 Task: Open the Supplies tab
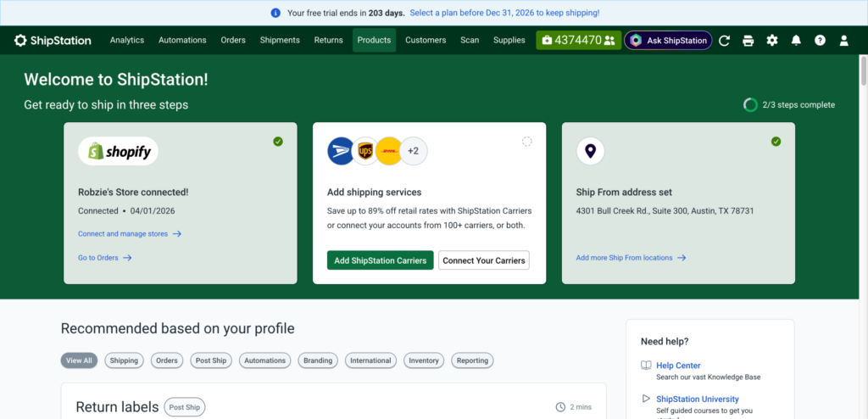pyautogui.click(x=509, y=41)
